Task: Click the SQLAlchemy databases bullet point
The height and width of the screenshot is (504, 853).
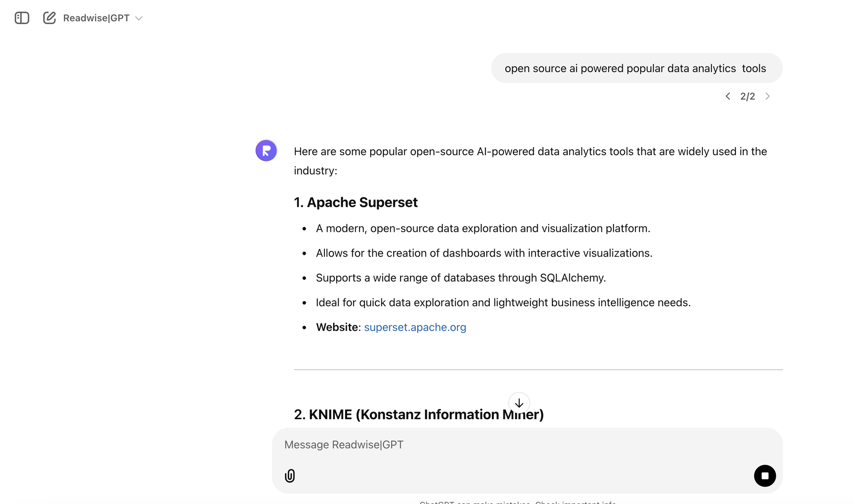Action: 461,278
